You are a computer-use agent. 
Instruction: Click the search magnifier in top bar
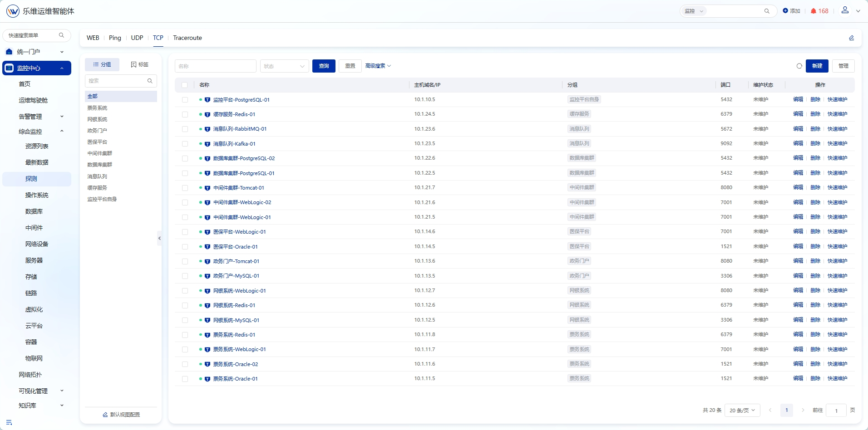pos(767,11)
